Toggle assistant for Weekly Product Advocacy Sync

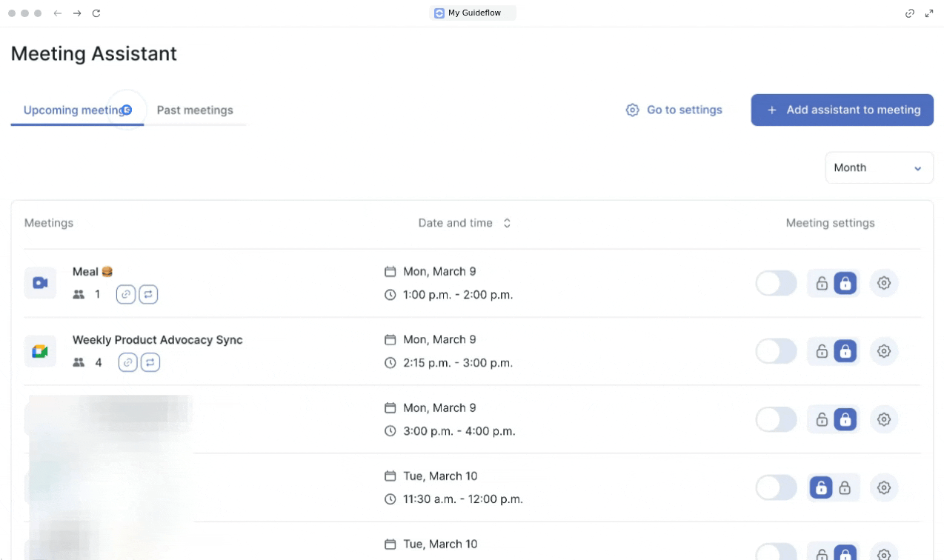tap(775, 351)
